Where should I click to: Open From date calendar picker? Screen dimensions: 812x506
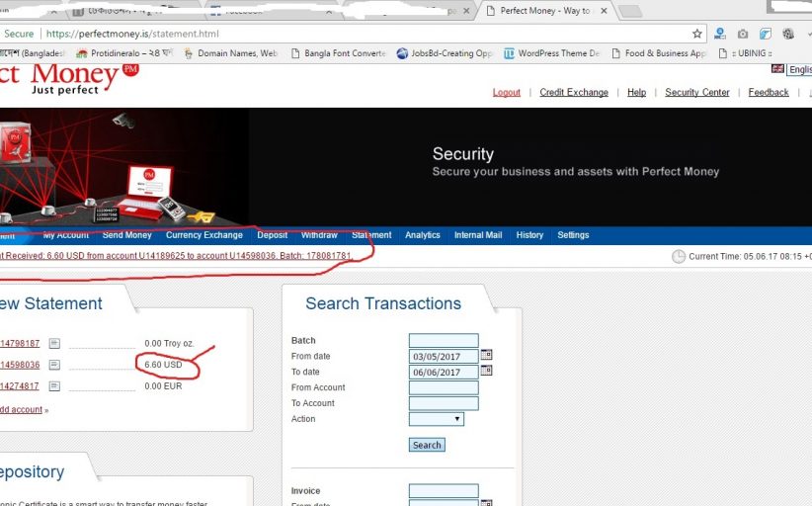coord(486,355)
